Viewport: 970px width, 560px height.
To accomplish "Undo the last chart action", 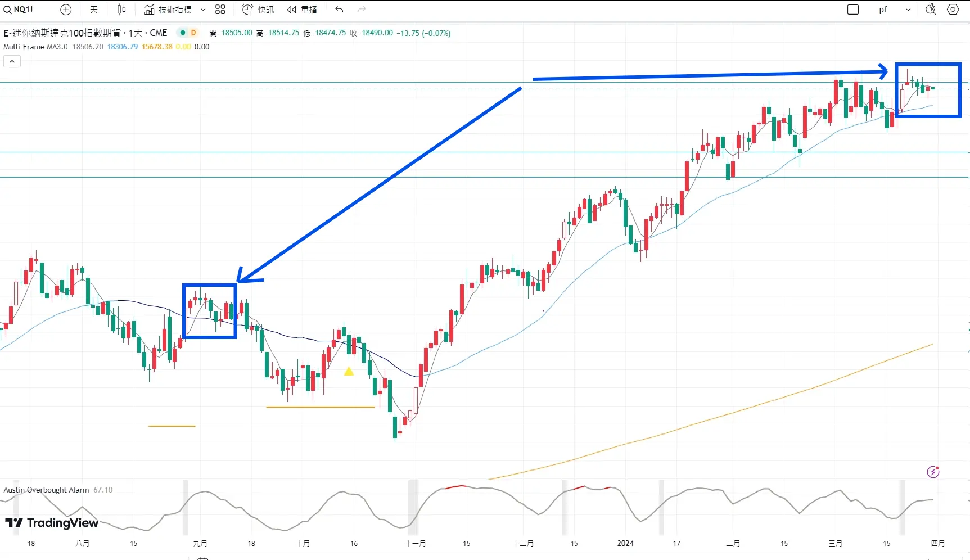I will (339, 10).
